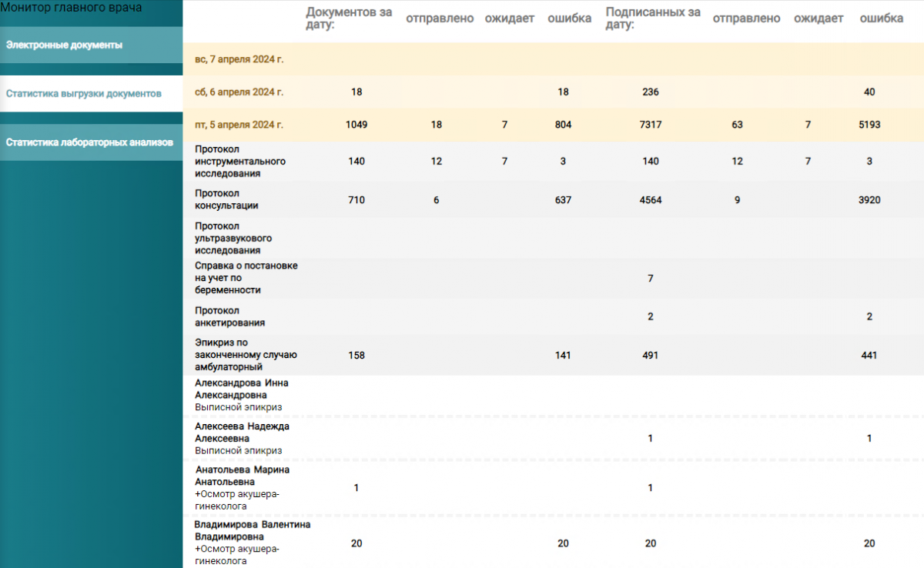Expand the "вс, 7 апреля 2024 г." date row
Viewport: 924px width, 568px height.
(553, 59)
